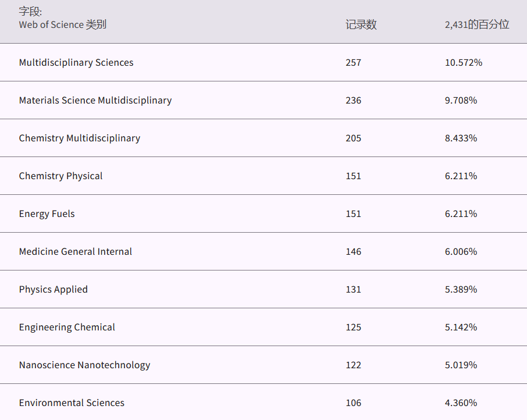527x420 pixels.
Task: Click the Multidisciplinary Sciences category name
Action: point(76,62)
